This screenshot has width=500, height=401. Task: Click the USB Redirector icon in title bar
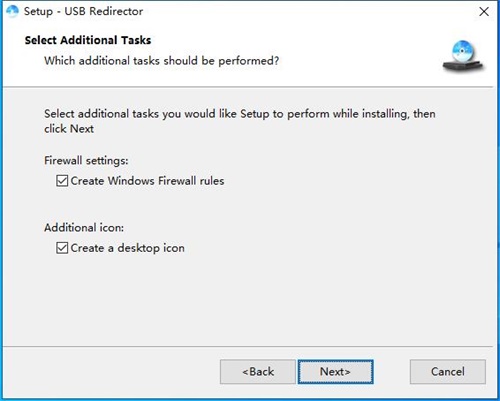point(12,11)
